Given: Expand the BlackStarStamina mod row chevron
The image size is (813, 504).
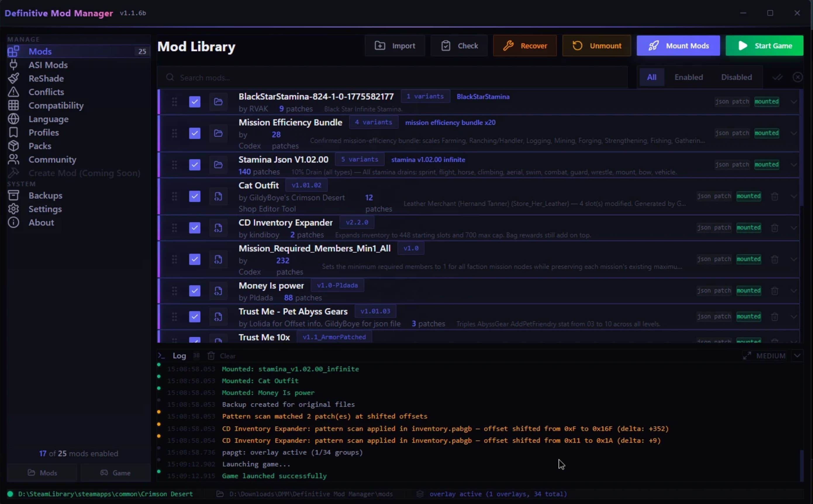Looking at the screenshot, I should (x=793, y=102).
